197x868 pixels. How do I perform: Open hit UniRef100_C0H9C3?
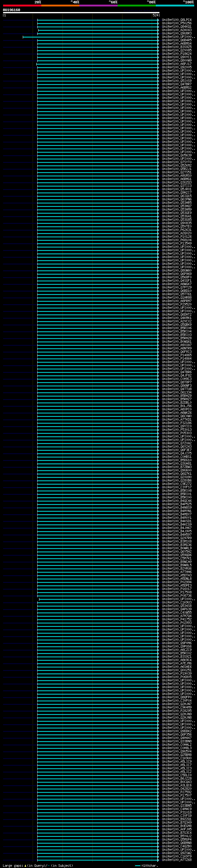(176, 379)
